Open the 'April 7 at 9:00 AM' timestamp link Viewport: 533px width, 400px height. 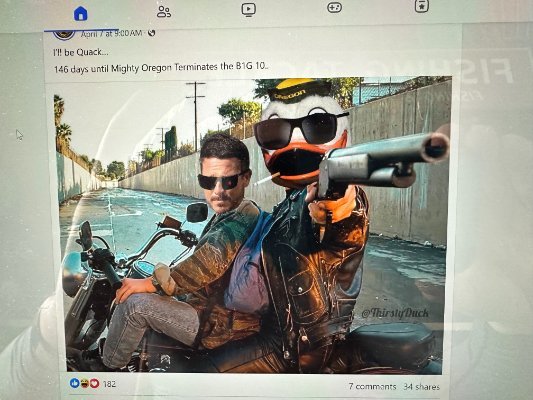coord(111,33)
